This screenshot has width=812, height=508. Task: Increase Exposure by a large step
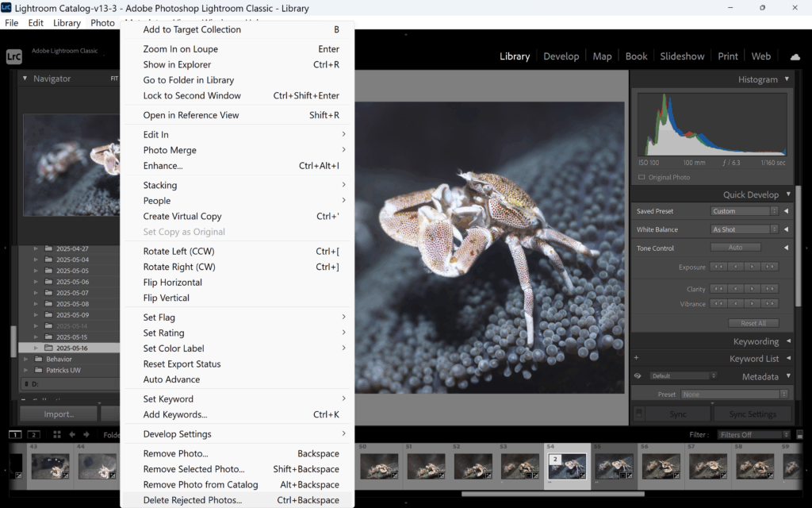(769, 267)
